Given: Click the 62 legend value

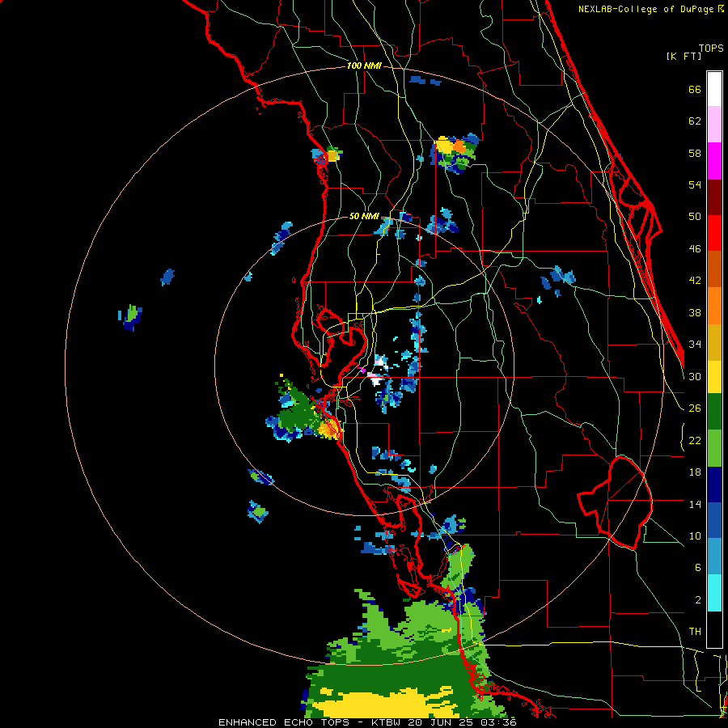Looking at the screenshot, I should 695,121.
